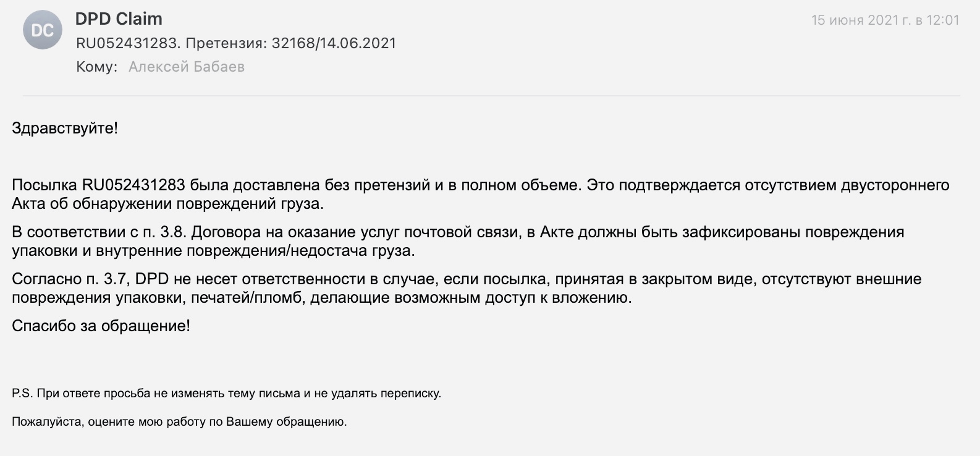Click claim number 32168/14.06.2021 in the subject
The width and height of the screenshot is (980, 456).
pyautogui.click(x=334, y=43)
